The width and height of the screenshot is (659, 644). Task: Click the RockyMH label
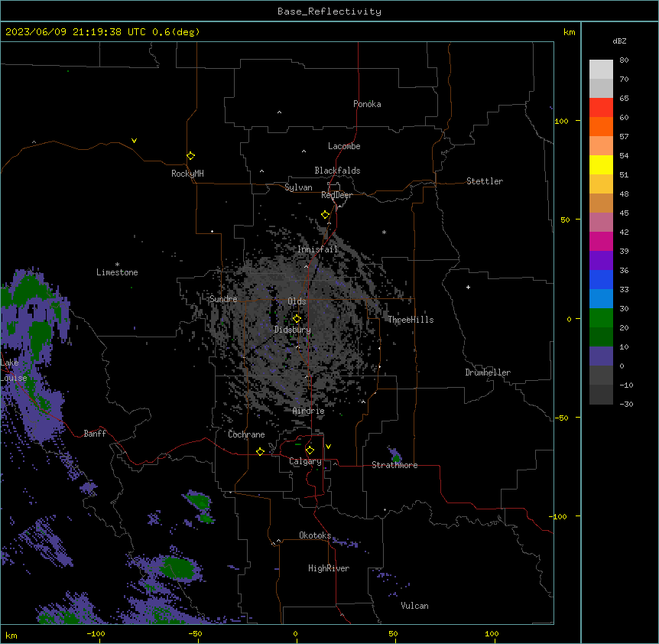[x=187, y=174]
